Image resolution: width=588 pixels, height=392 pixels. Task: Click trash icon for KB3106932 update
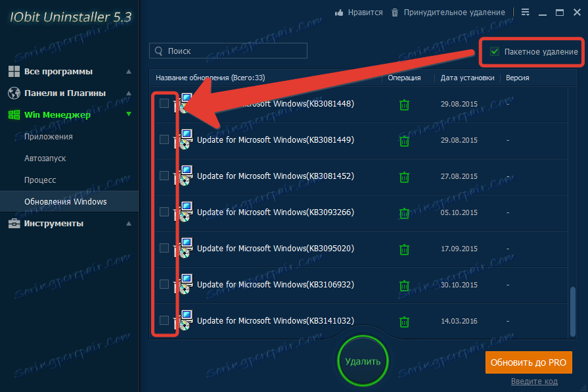404,285
